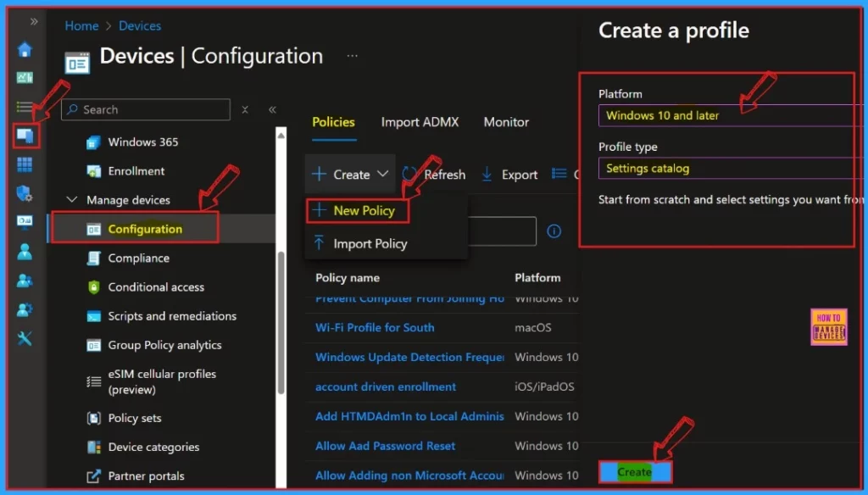This screenshot has width=868, height=495.
Task: Switch to the Policies tab
Action: (x=333, y=122)
